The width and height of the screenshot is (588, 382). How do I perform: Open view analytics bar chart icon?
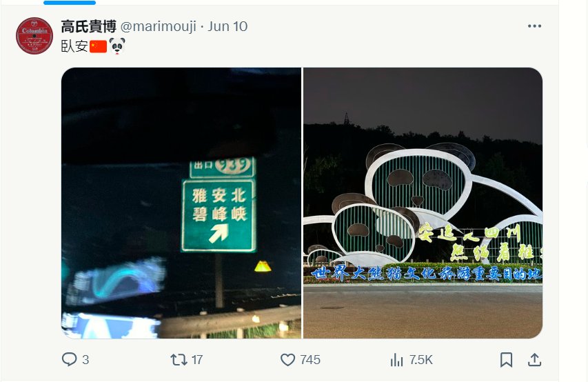click(x=396, y=360)
